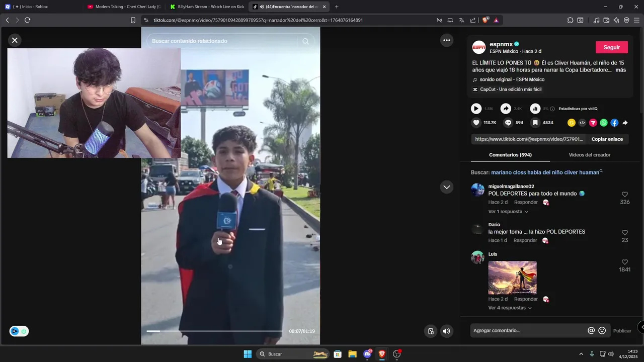
Task: Mute the TikTok video volume
Action: [x=446, y=331]
